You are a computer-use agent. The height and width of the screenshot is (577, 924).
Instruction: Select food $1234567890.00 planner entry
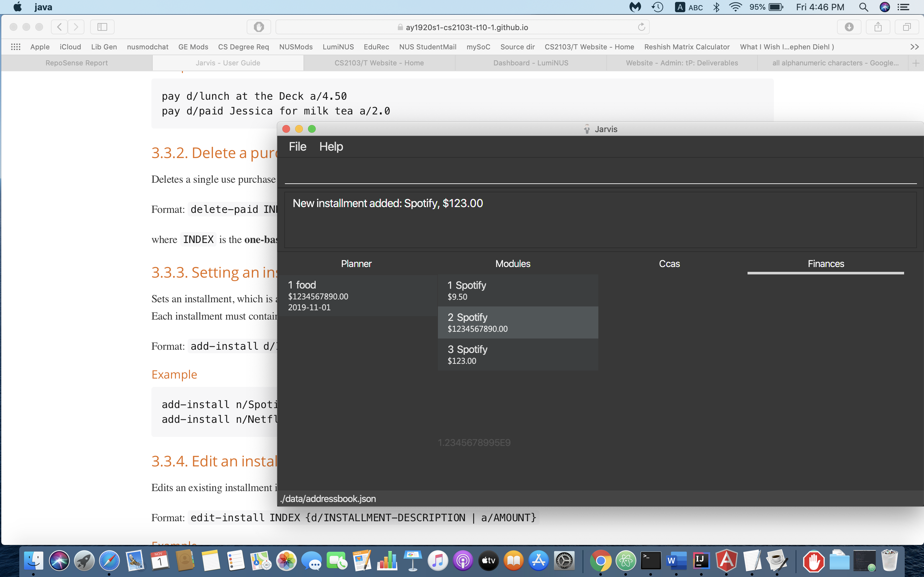pos(356,296)
